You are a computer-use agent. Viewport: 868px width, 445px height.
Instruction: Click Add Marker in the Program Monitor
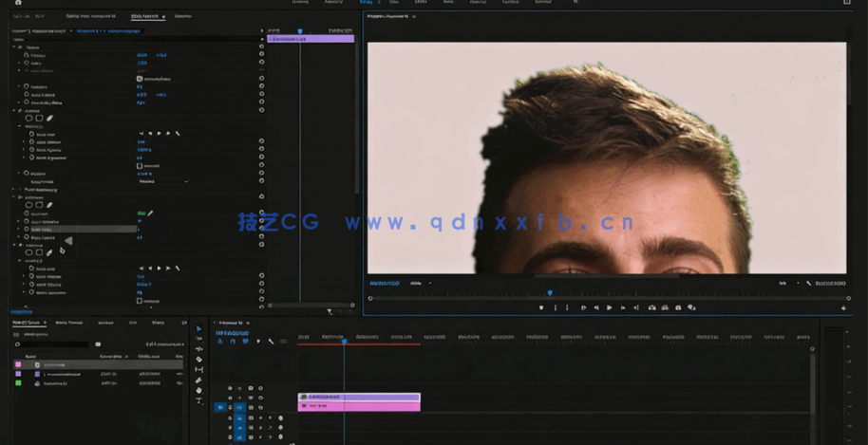pos(541,307)
